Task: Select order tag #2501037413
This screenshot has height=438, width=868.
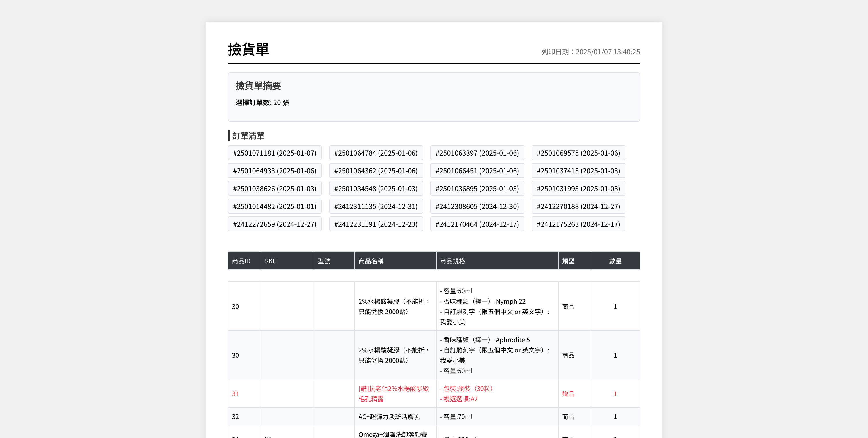Action: tap(578, 171)
